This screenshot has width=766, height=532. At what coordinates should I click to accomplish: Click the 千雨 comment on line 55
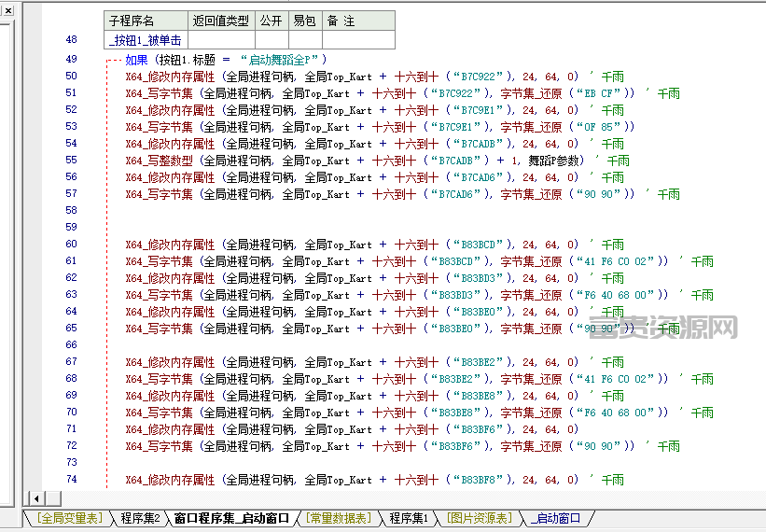coord(619,161)
